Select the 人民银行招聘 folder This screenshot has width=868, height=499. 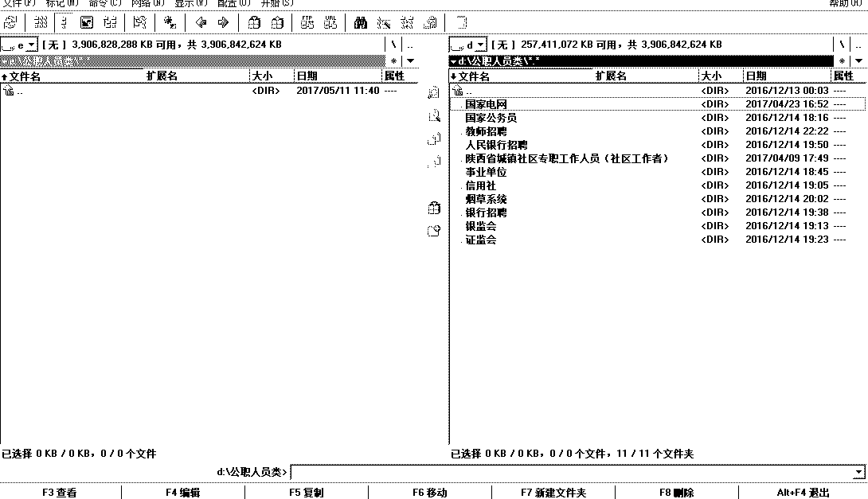pos(659,145)
